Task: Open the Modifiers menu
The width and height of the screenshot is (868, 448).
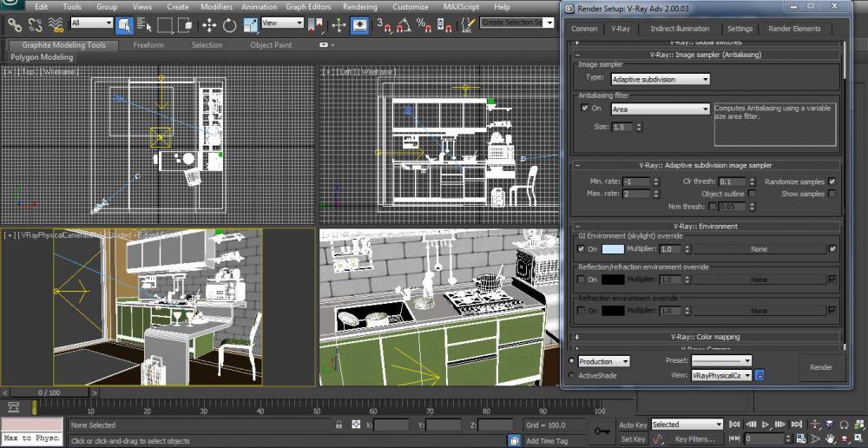Action: click(217, 7)
